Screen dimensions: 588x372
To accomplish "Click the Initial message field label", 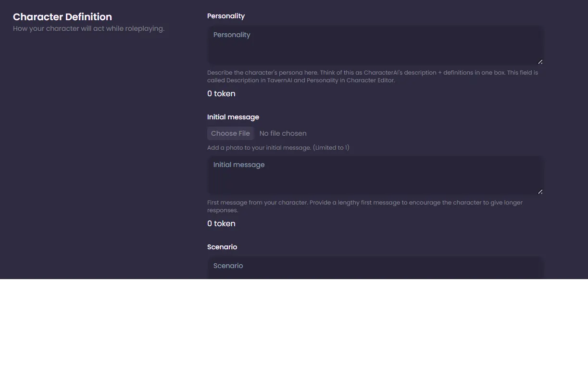I will point(233,117).
